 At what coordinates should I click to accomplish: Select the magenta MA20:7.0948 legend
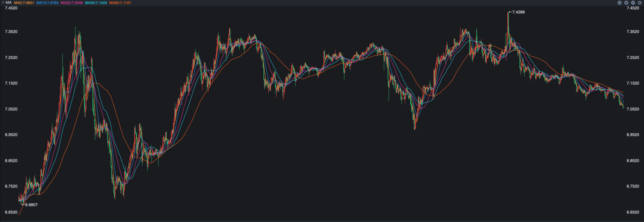(x=72, y=3)
